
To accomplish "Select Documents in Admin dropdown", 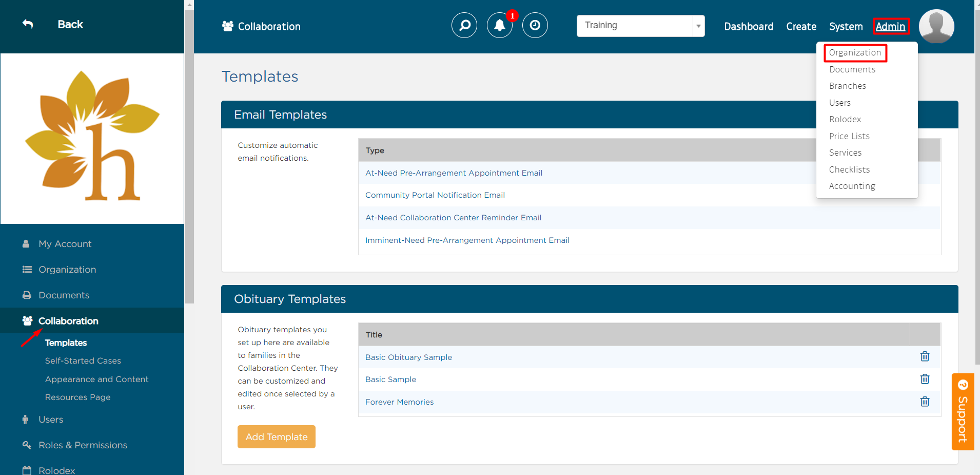I will [x=852, y=69].
